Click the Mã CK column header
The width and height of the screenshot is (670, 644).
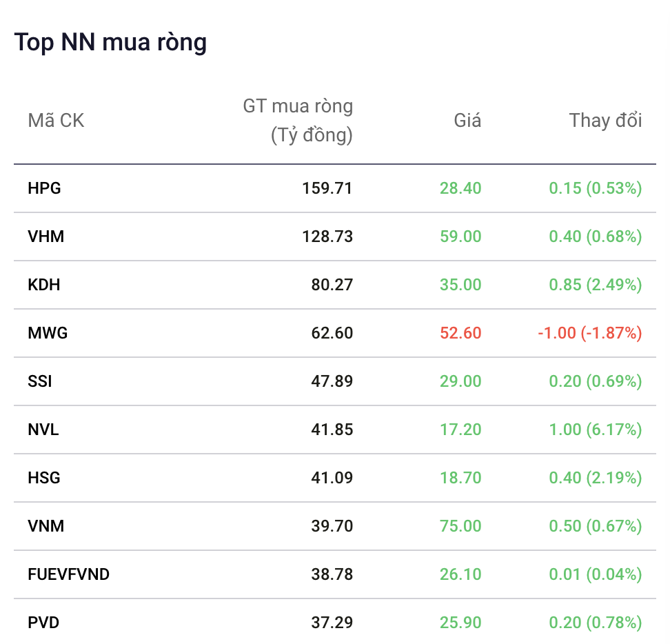[56, 121]
